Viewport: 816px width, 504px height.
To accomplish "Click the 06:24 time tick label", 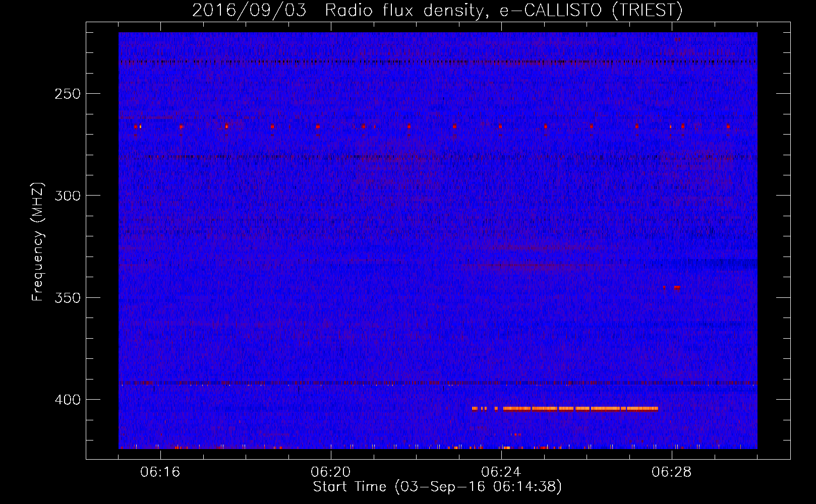I will pyautogui.click(x=501, y=472).
